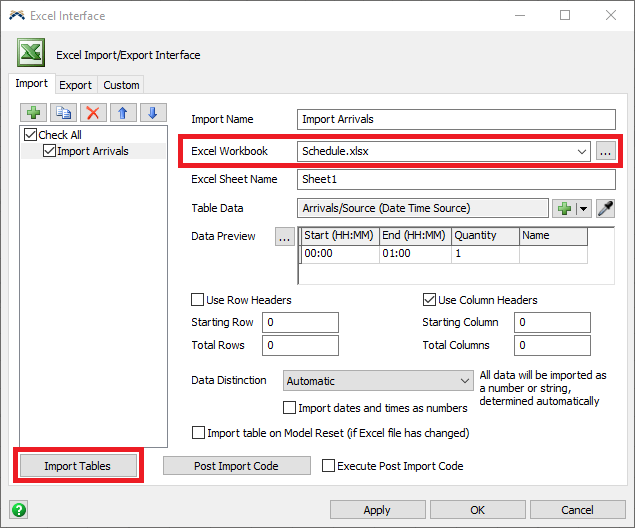Open the Excel Workbook dropdown

click(582, 151)
